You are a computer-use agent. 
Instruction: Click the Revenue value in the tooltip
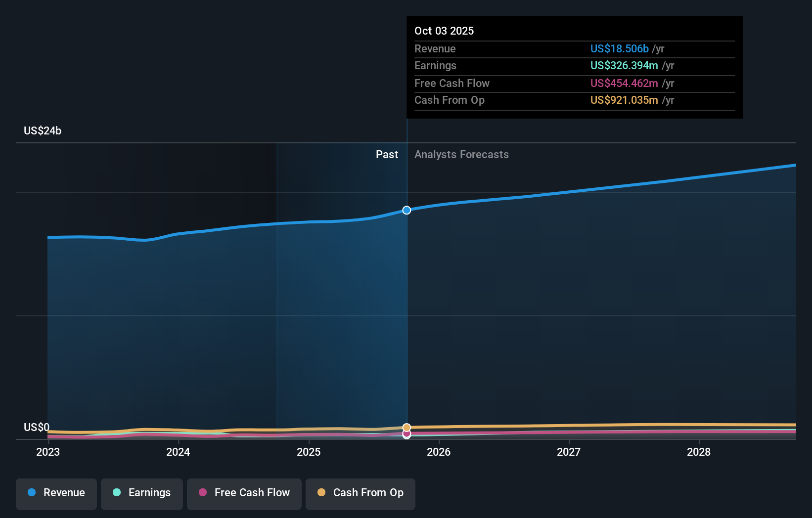point(619,48)
